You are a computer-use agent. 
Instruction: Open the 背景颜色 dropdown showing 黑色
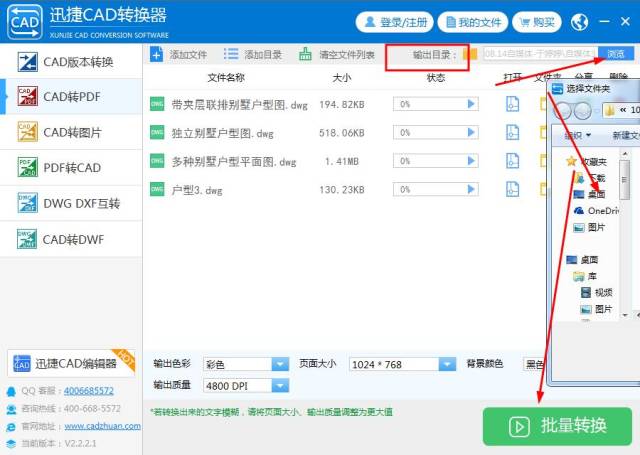[x=534, y=364]
